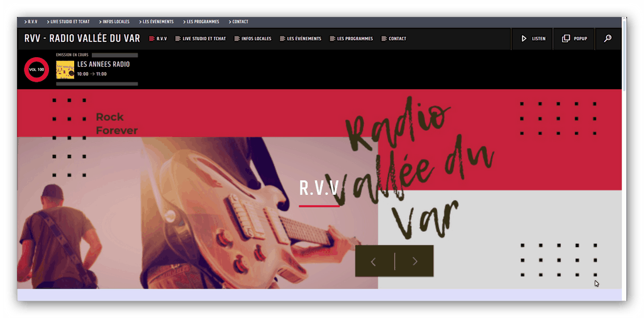Open Les Événements in main navigation

tap(301, 38)
